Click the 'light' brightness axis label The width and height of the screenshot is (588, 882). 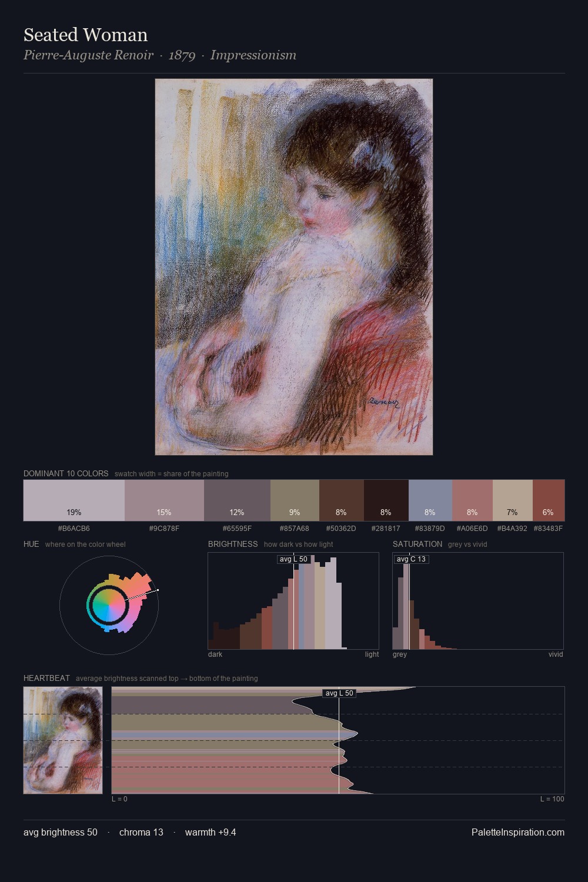372,654
